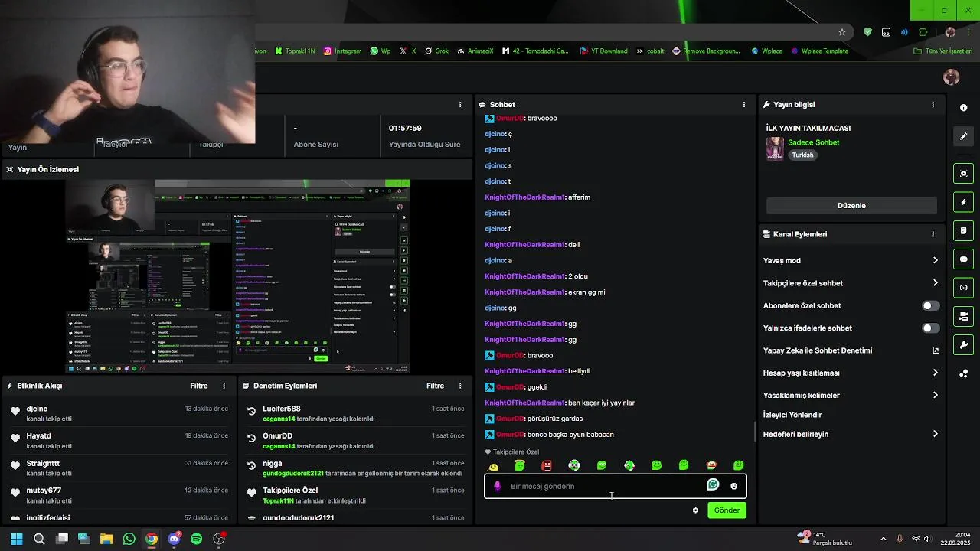980x551 pixels.
Task: Open YT Downland bookmark
Action: pos(603,51)
